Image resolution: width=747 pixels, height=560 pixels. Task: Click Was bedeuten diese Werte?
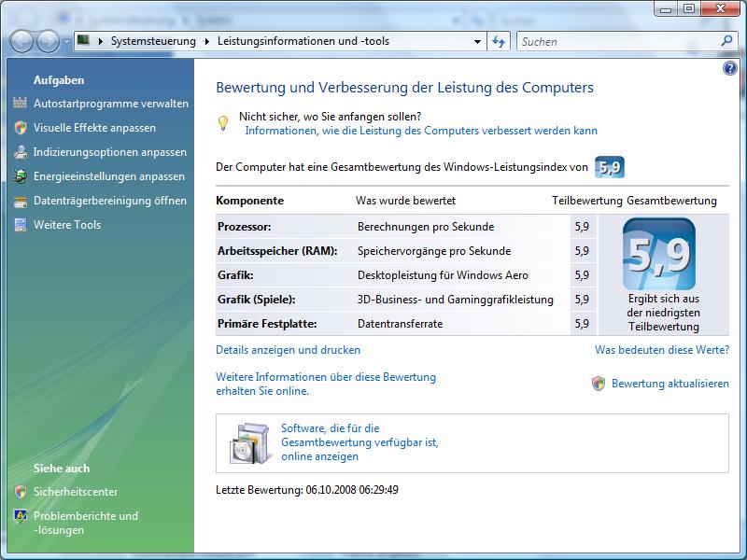tap(662, 350)
